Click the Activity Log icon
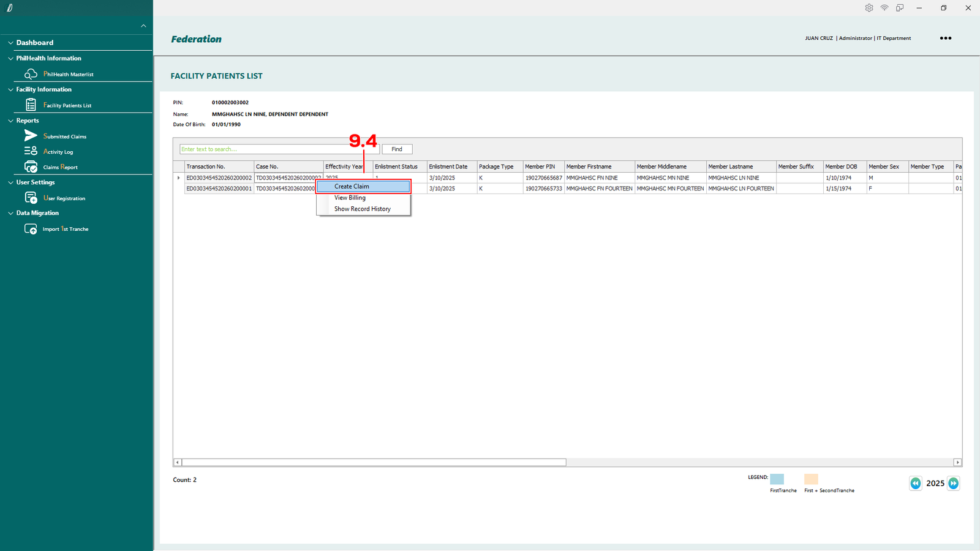Viewport: 980px width, 551px height. [x=31, y=151]
